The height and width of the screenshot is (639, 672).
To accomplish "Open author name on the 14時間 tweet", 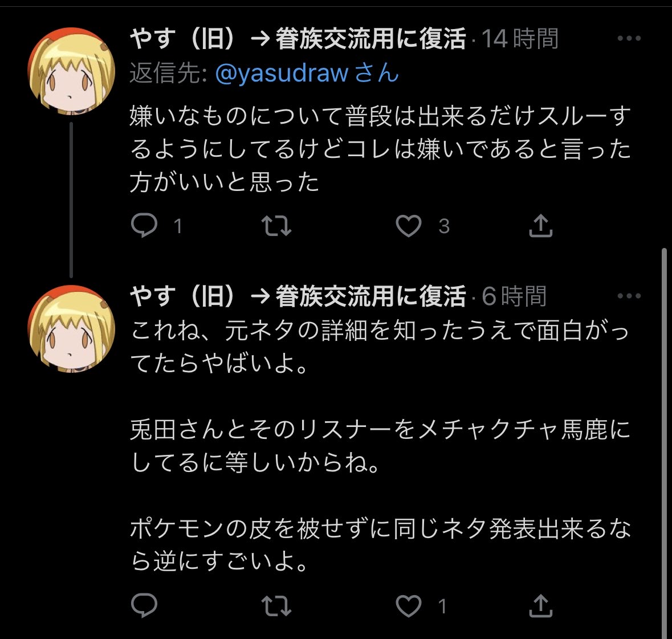I will tap(298, 39).
